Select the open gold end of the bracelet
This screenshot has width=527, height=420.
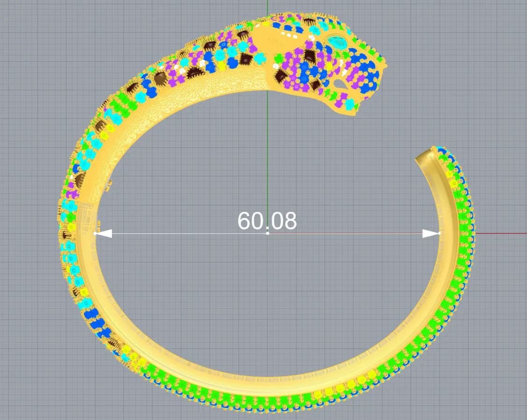pyautogui.click(x=426, y=158)
